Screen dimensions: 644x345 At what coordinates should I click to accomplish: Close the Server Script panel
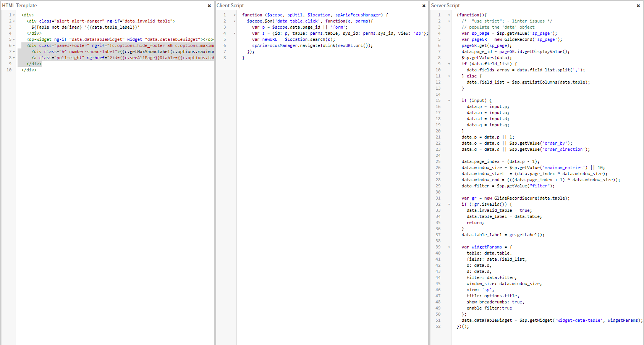click(638, 6)
